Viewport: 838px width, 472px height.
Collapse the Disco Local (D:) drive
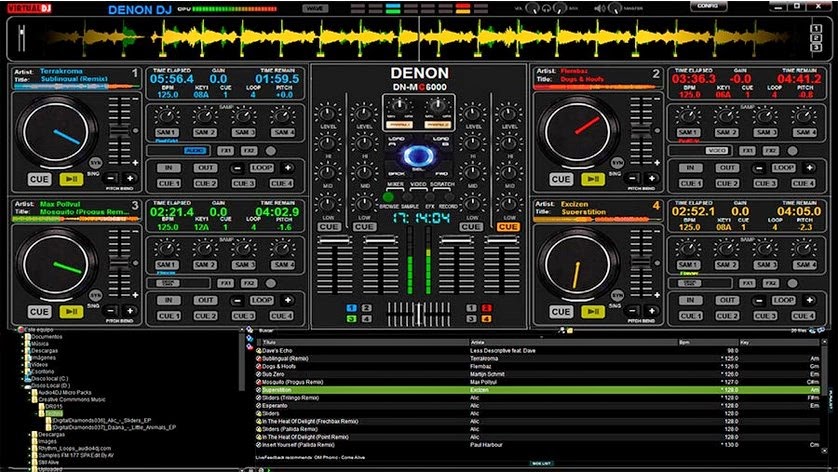click(x=22, y=385)
